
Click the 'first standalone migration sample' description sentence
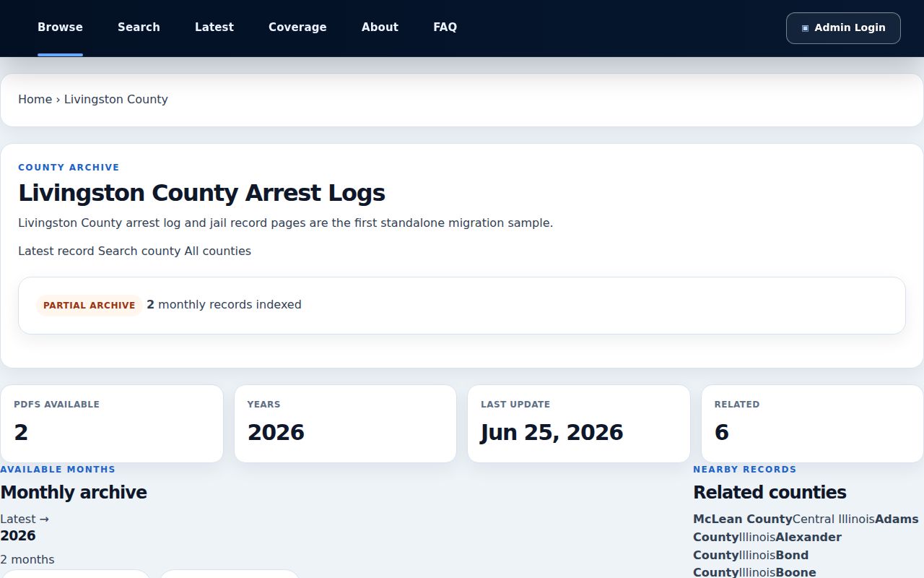coord(285,223)
